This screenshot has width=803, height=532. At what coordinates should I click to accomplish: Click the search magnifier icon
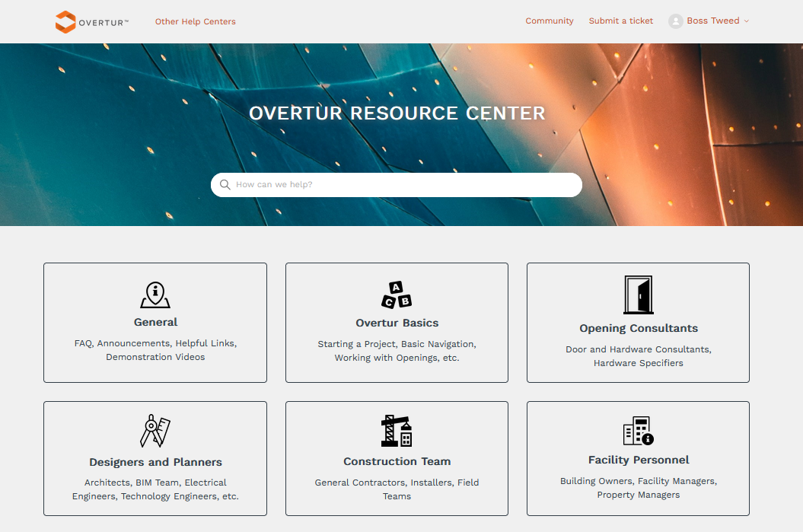click(x=225, y=184)
